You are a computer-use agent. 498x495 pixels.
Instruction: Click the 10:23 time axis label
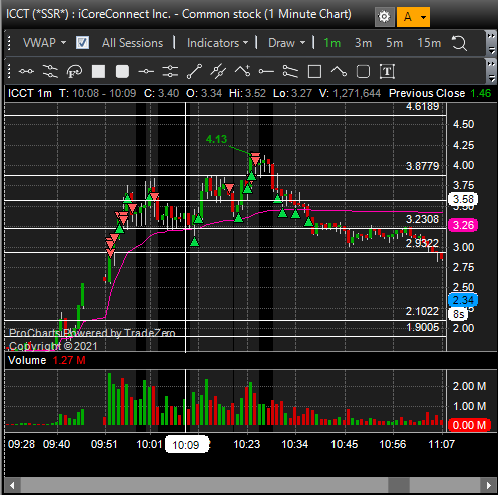coord(247,444)
